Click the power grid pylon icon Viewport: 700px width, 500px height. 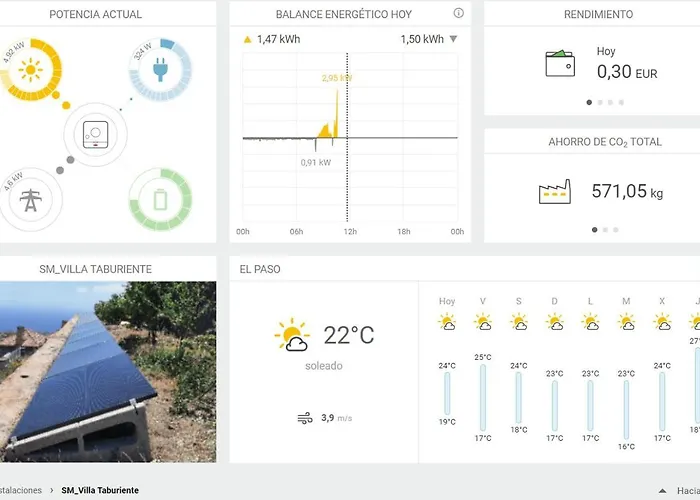(31, 200)
